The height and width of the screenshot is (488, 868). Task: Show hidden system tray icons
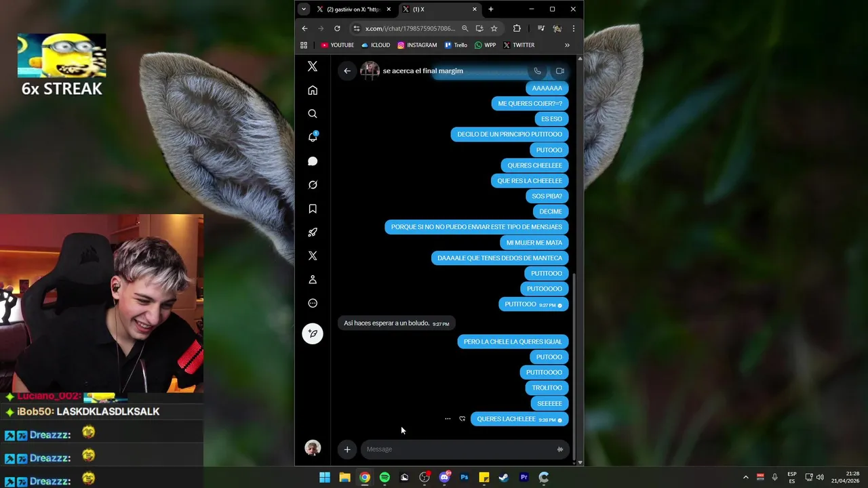745,477
